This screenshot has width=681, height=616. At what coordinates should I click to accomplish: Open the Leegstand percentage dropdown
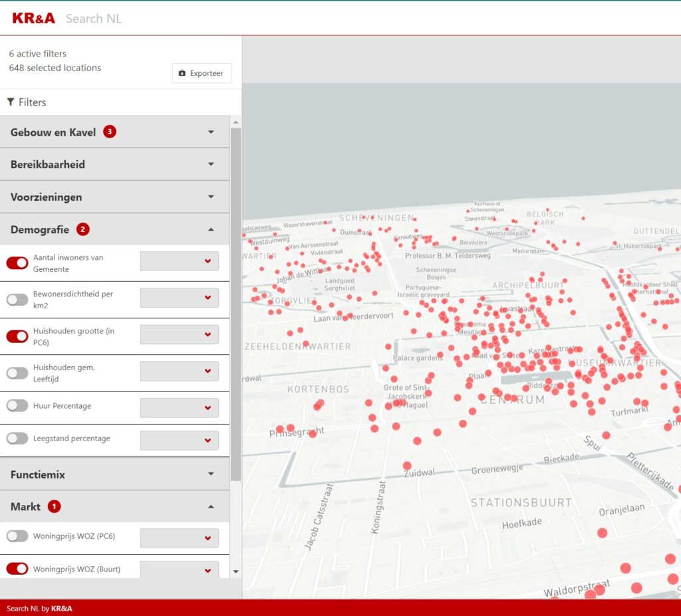click(x=179, y=440)
